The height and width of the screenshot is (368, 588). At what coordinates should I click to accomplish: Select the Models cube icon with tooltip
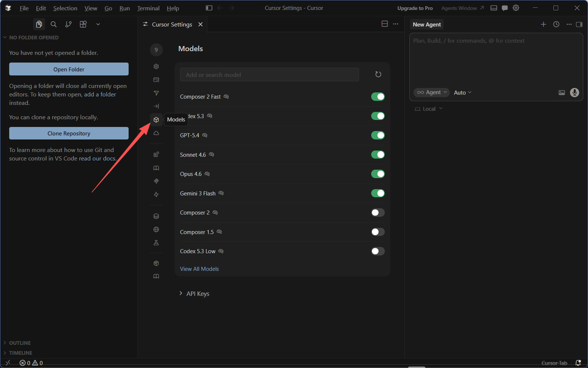tap(156, 120)
